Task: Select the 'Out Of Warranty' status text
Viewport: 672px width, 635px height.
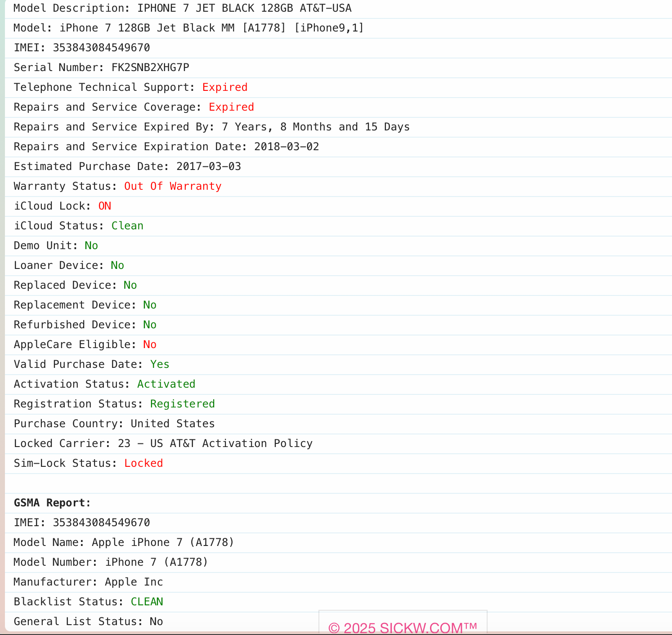Action: click(173, 186)
